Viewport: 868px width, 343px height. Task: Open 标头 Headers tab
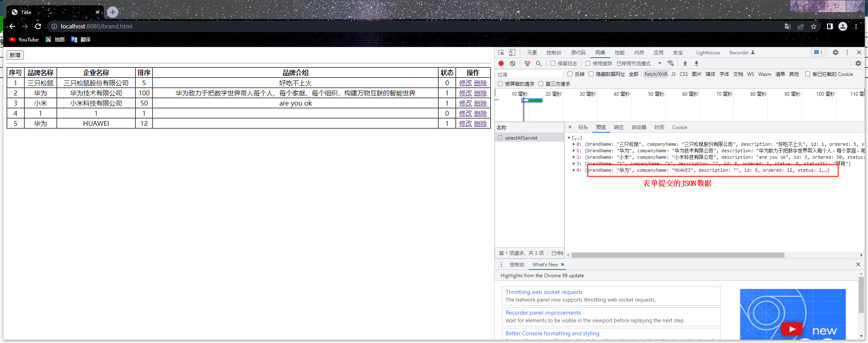point(583,127)
